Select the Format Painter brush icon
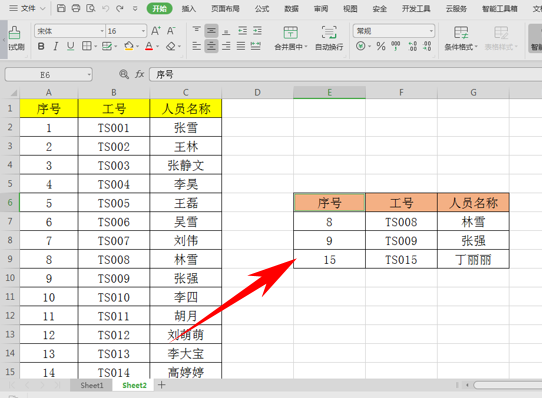Screen dimensions: 542x405 (x=15, y=33)
